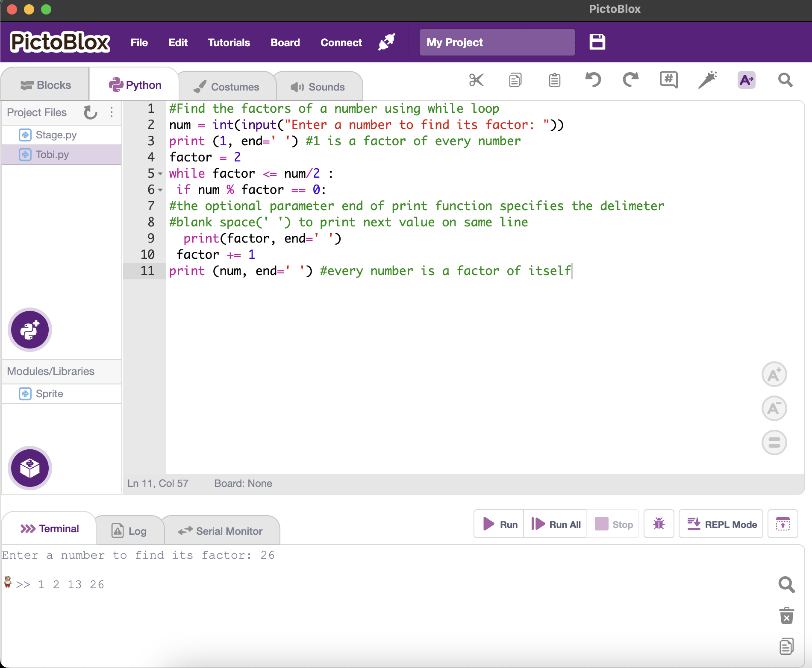Click the comment toggle hash icon

[x=668, y=80]
